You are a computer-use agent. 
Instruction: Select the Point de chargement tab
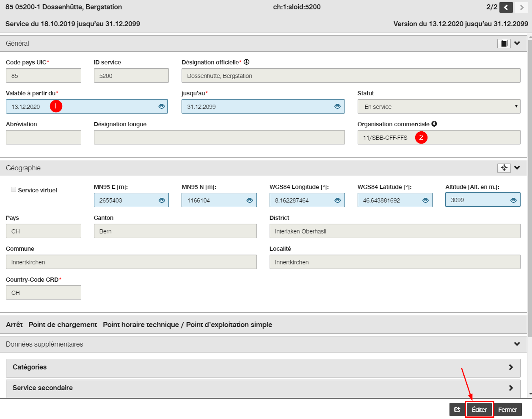click(x=63, y=325)
